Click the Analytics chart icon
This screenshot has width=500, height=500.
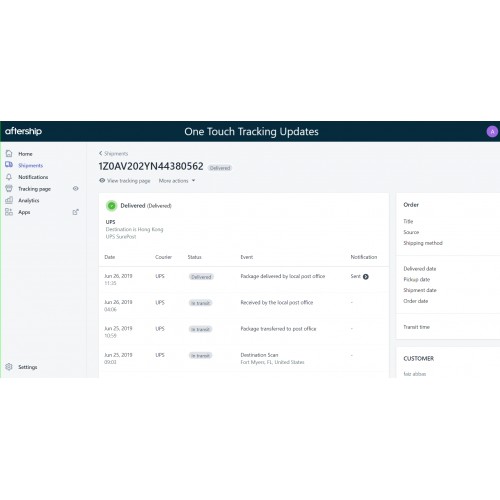(9, 200)
